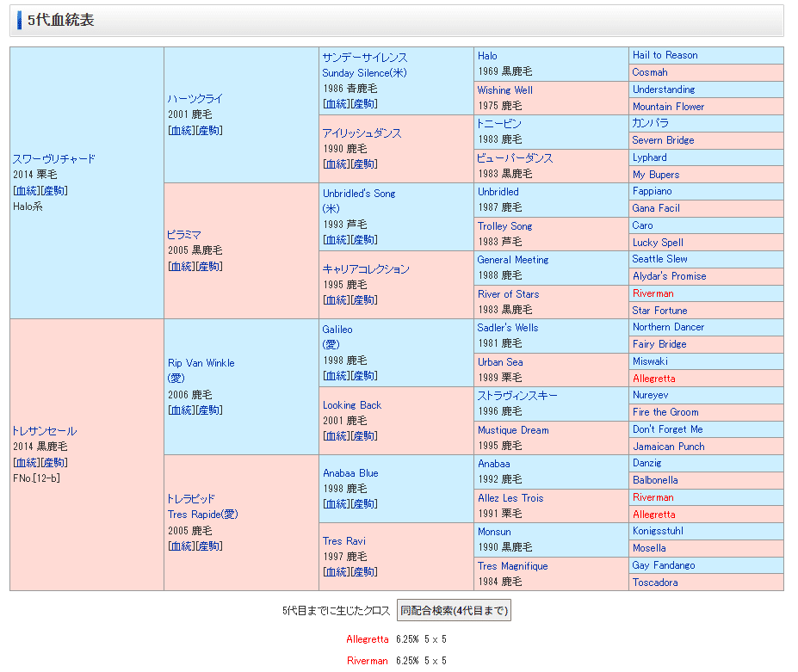
Task: Open the トレラピッド Tres Rapide link
Action: click(x=202, y=506)
